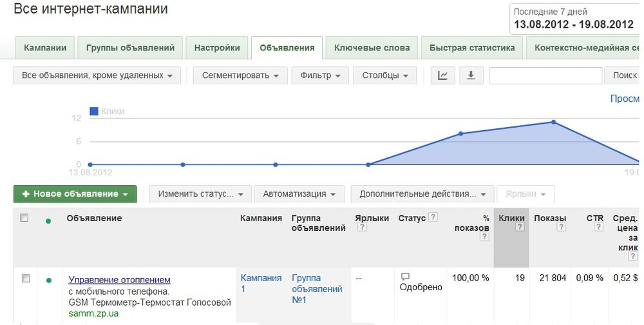The width and height of the screenshot is (644, 325).
Task: Click the Одобрено speech bubble icon
Action: [405, 277]
